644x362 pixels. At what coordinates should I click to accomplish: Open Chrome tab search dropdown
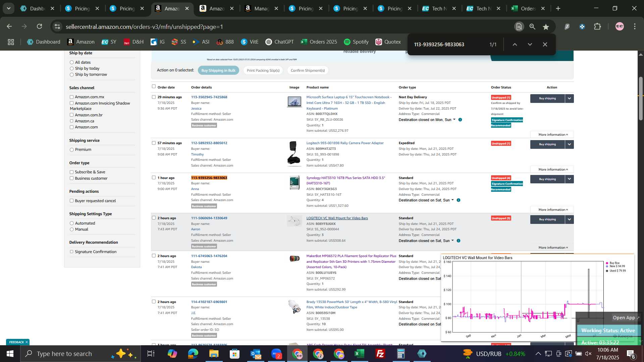pos(8,8)
